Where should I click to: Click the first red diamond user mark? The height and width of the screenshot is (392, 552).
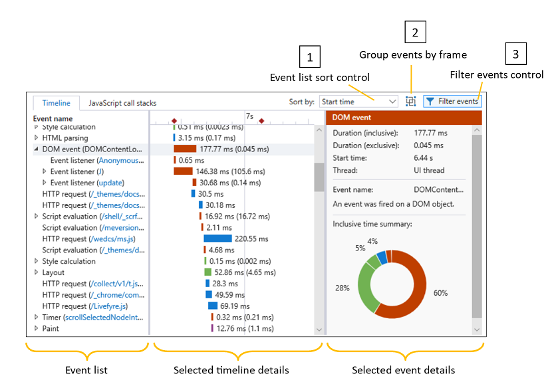click(174, 121)
